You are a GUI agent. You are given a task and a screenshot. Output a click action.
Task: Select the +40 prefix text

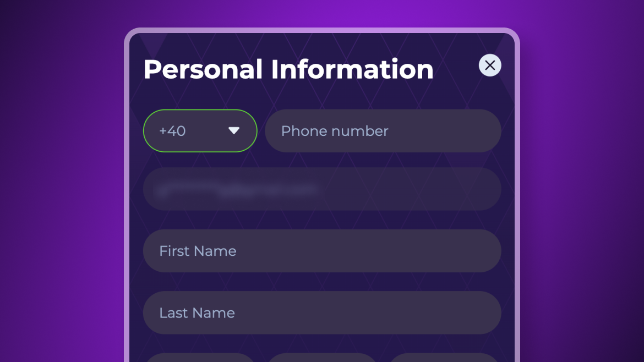click(x=172, y=131)
